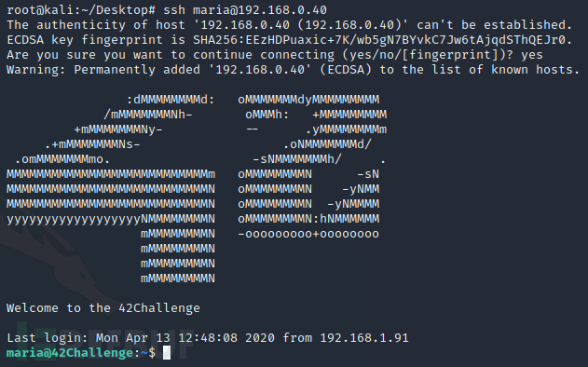
Task: Click the SHA256 ECDSA fingerprint string
Action: click(x=382, y=40)
